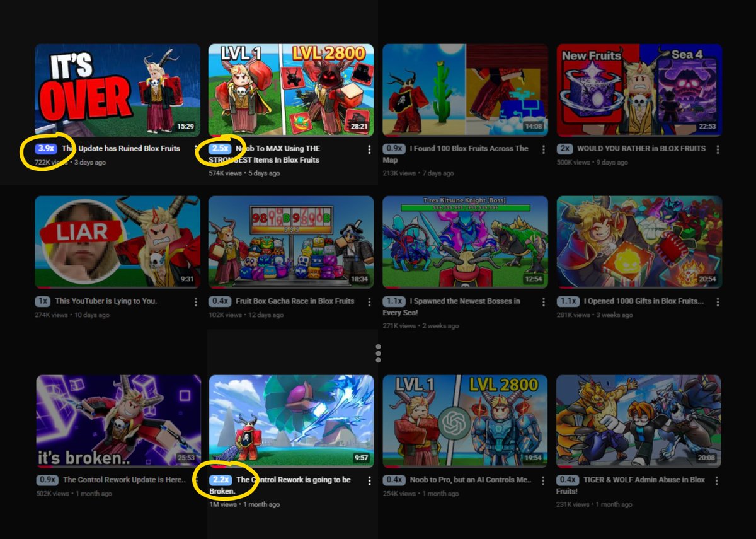Viewport: 756px width, 539px height.
Task: Open title Fruit Box Gacha Race in Blox Fruits
Action: 295,301
